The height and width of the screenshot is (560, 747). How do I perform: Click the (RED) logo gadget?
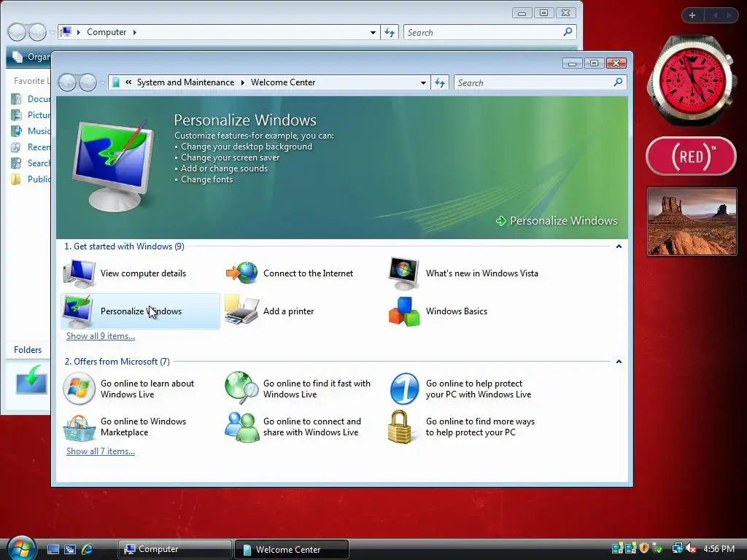tap(691, 156)
